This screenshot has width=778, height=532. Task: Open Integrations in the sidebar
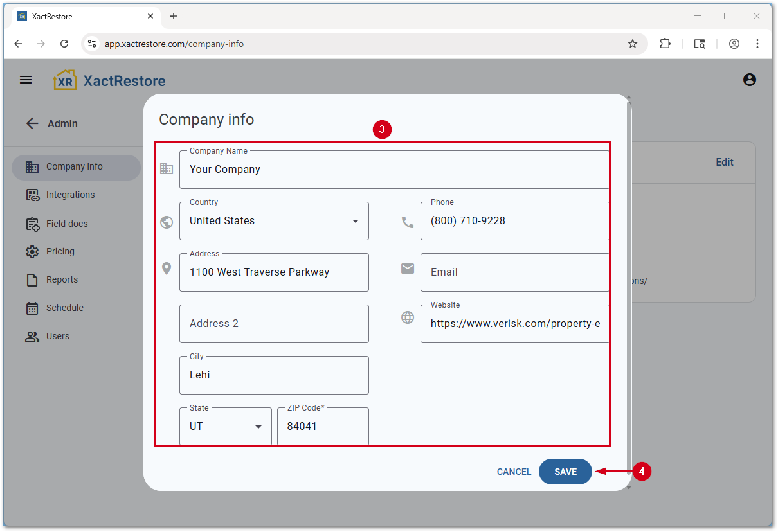tap(70, 195)
